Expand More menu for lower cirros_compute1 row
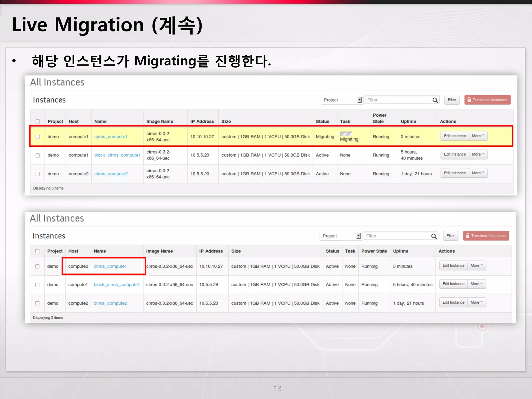Viewport: 532px width, 399px height. 477,265
